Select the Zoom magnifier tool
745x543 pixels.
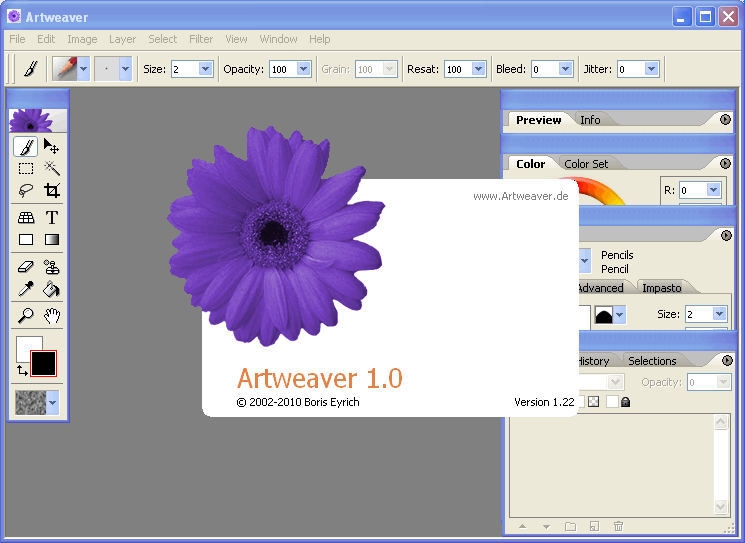26,315
